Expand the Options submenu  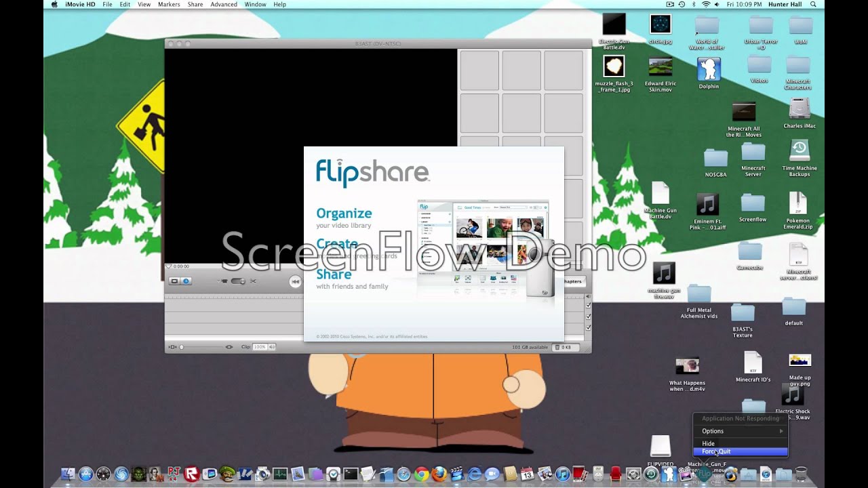click(x=741, y=431)
